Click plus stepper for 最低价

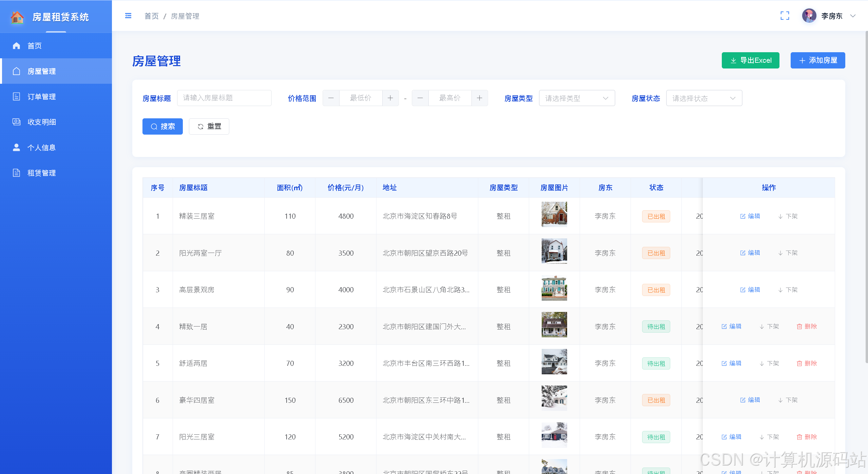coord(390,98)
